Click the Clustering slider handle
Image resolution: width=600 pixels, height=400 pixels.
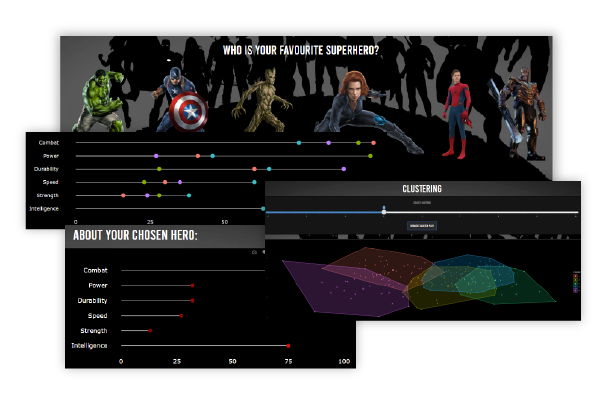[x=384, y=212]
